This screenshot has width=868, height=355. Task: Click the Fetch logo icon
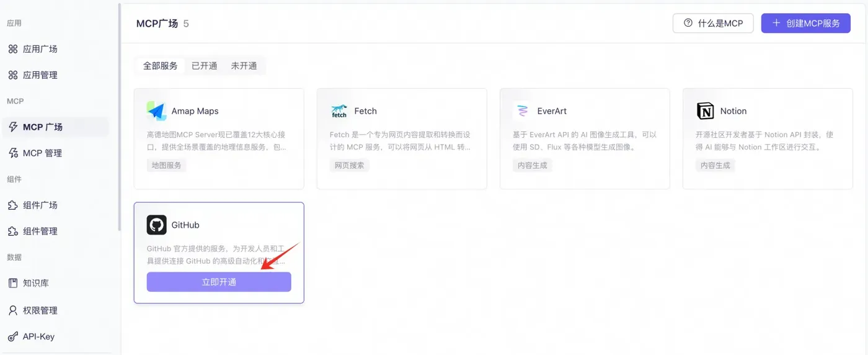pos(339,111)
